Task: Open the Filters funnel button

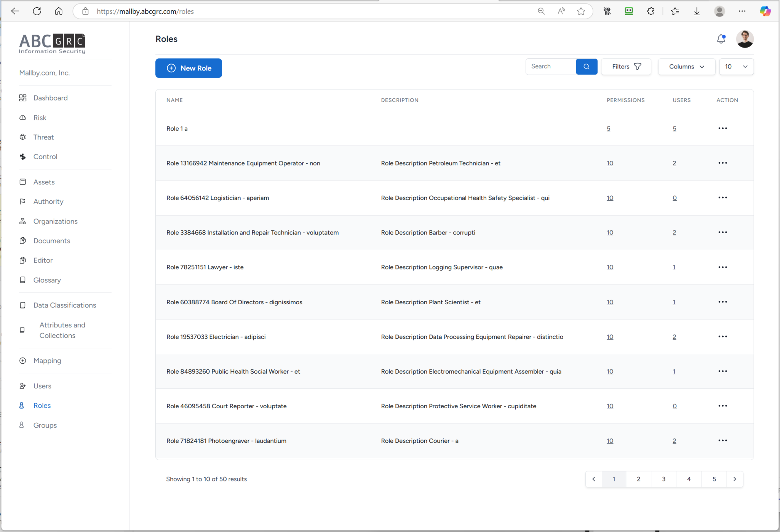Action: pos(626,67)
